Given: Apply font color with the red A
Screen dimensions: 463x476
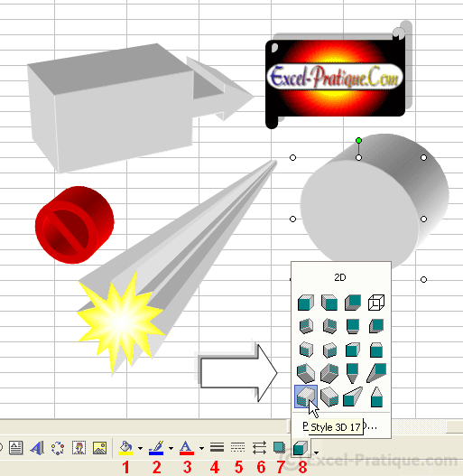Looking at the screenshot, I should click(187, 448).
